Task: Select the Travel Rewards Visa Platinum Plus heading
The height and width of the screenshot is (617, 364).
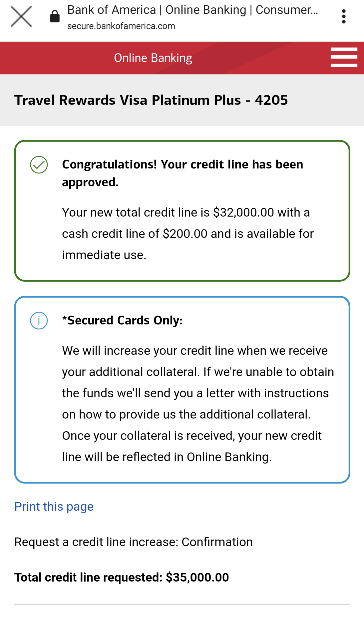Action: 151,100
